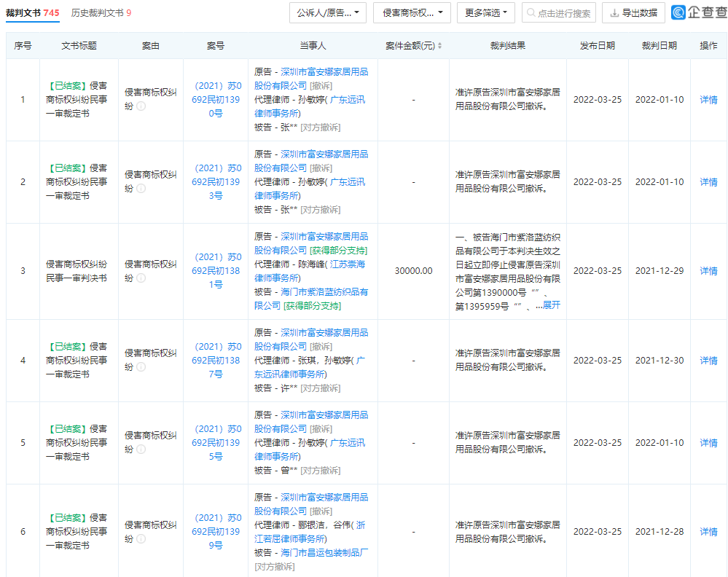The height and width of the screenshot is (577, 728).
Task: Sort by 案件金额 using the sort arrows
Action: click(x=439, y=46)
